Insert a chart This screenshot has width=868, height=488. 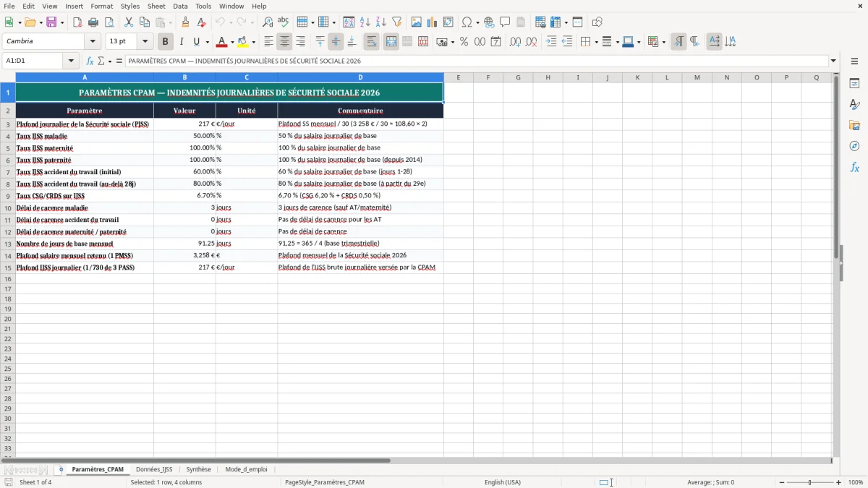click(x=433, y=22)
